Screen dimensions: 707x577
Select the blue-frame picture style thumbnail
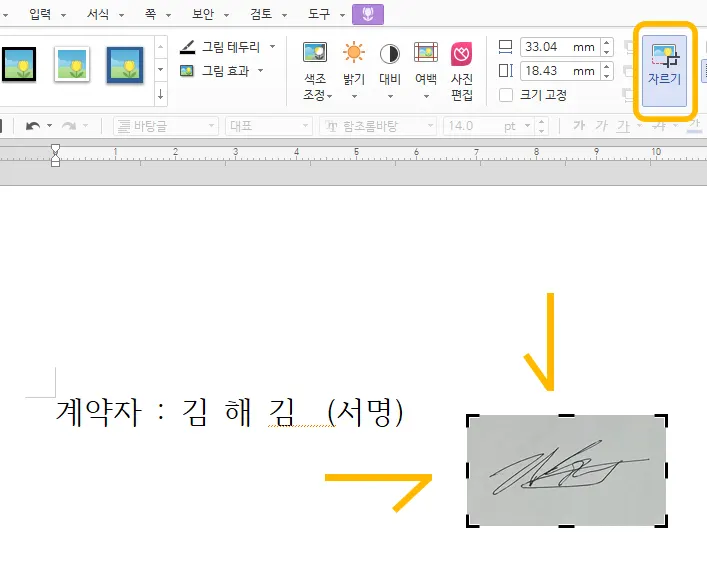[x=125, y=65]
